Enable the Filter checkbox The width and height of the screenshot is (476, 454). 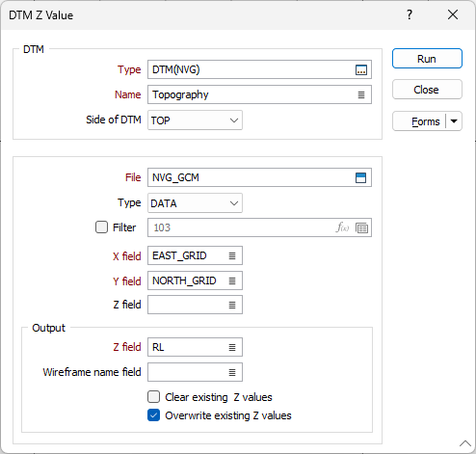[x=101, y=227]
